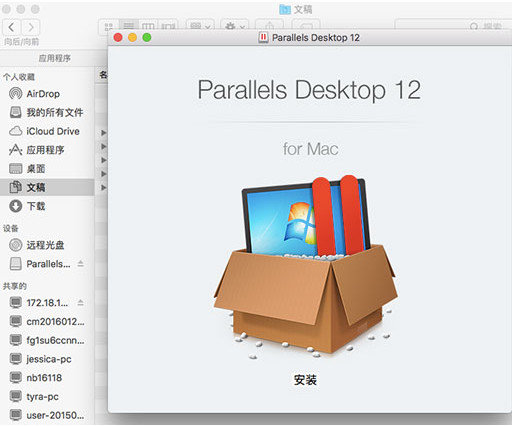Image resolution: width=513 pixels, height=426 pixels.
Task: Open shared computer nb16118
Action: (47, 378)
